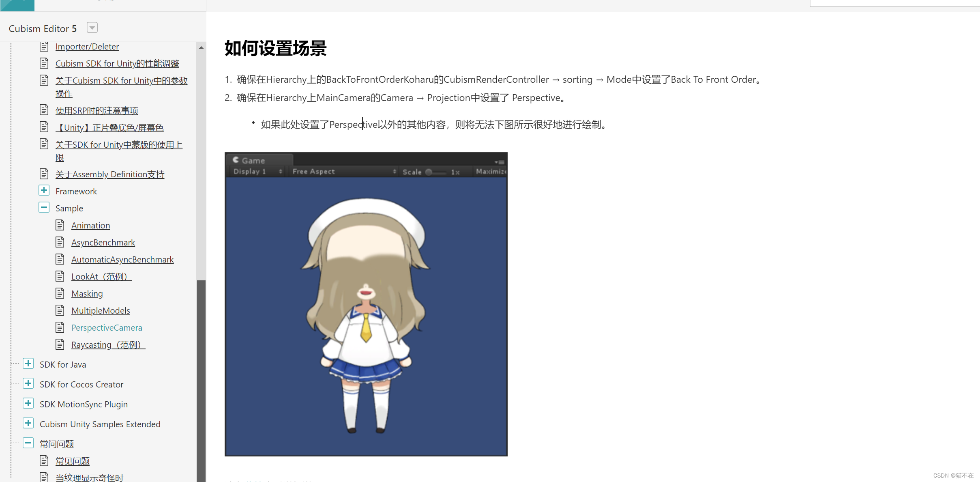This screenshot has width=980, height=482.
Task: Expand the SDK for Cocos Creator section
Action: [x=28, y=383]
